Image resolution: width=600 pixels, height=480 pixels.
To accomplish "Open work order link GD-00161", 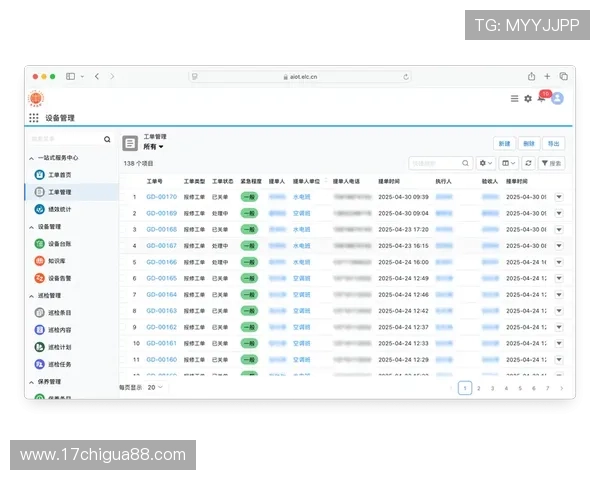I will pos(161,343).
